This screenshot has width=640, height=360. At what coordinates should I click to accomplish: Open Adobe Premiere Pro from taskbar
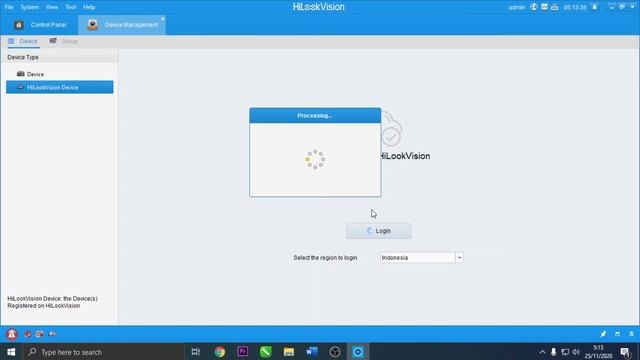[242, 352]
